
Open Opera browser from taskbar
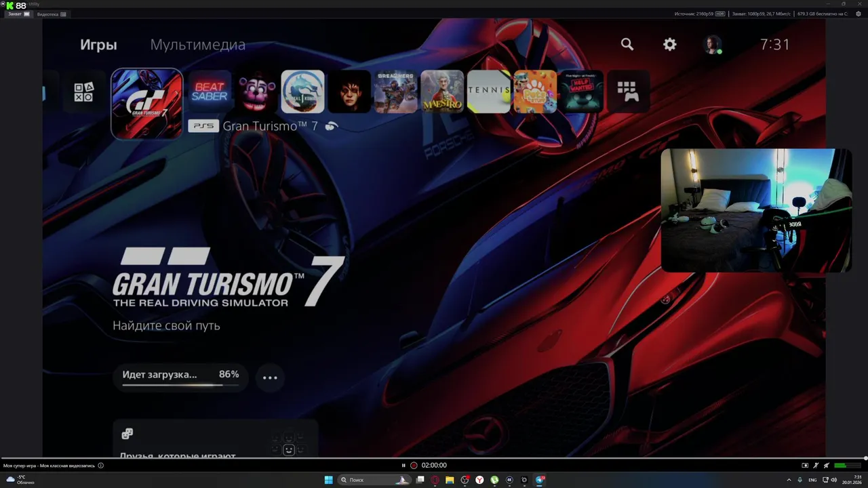(x=435, y=480)
